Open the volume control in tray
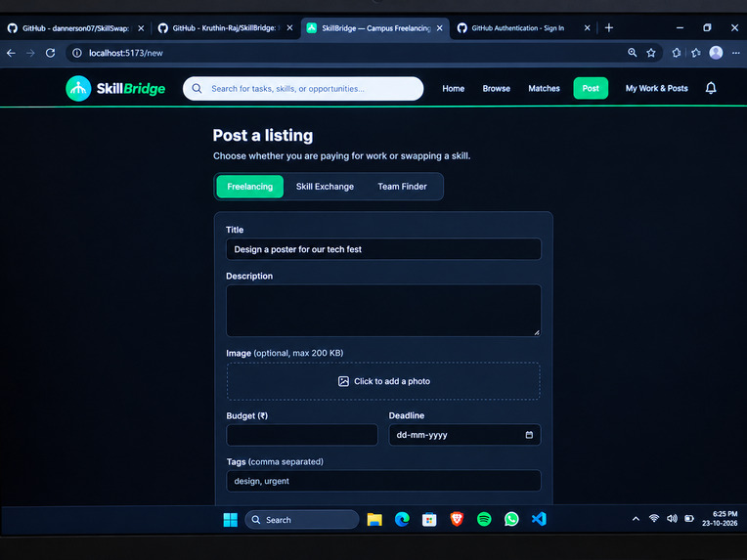The image size is (747, 560). 672,519
